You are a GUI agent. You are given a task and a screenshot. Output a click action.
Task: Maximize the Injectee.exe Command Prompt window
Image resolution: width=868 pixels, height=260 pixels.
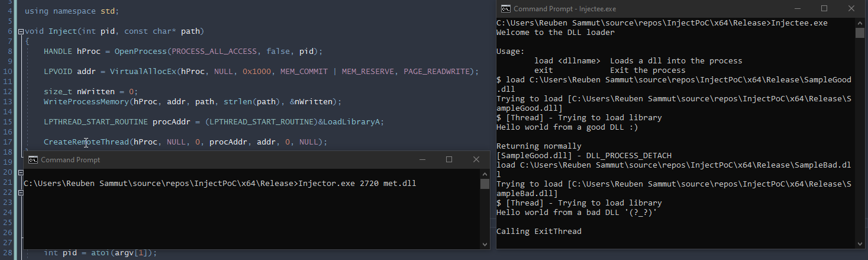[x=824, y=9]
